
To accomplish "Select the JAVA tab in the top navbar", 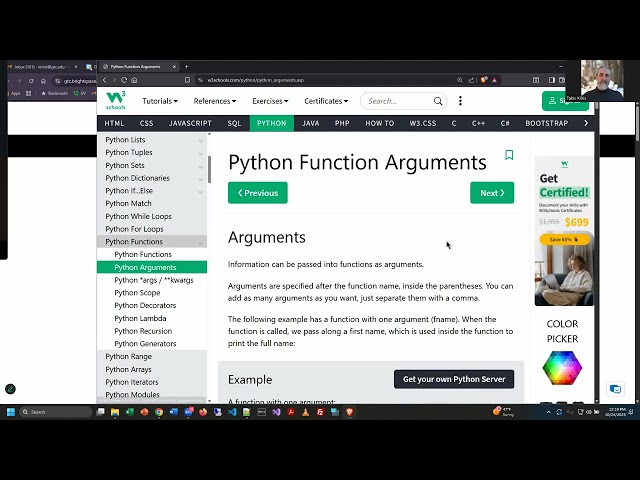I will pyautogui.click(x=311, y=123).
